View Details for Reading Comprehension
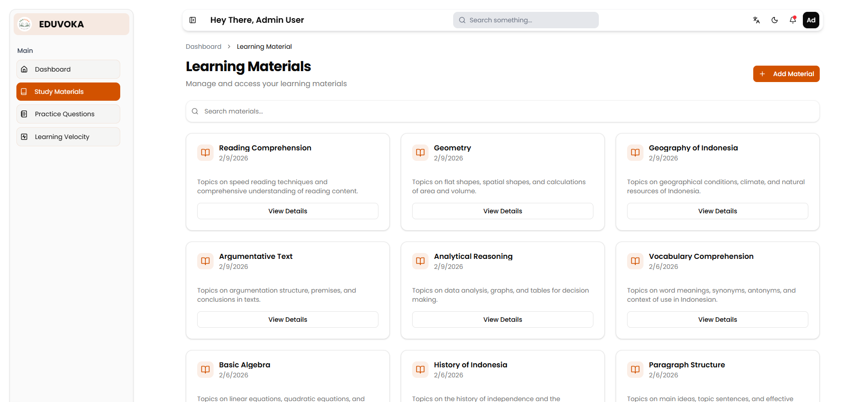 [288, 211]
